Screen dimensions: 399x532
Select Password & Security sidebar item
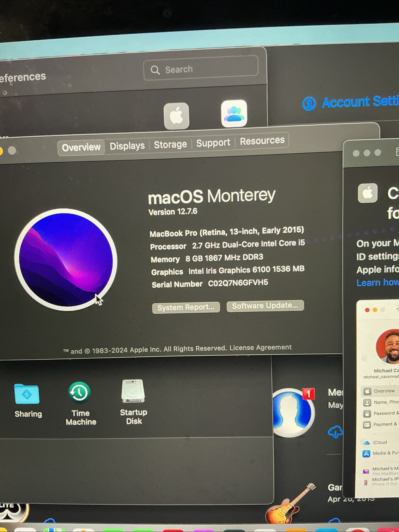click(x=381, y=413)
